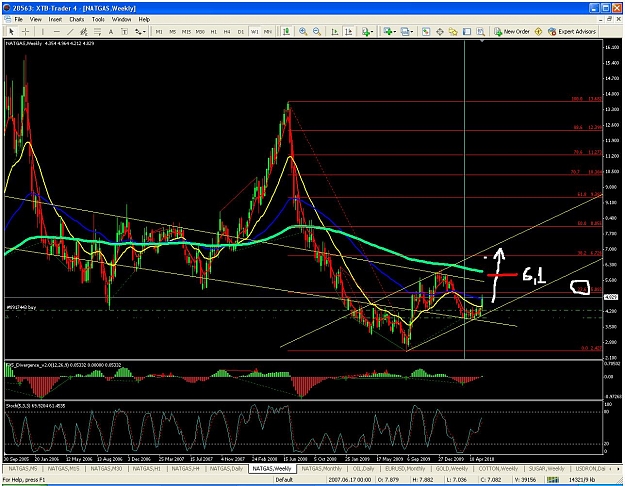This screenshot has height=486, width=625.
Task: Toggle the Terminal window icon
Action: tap(467, 31)
